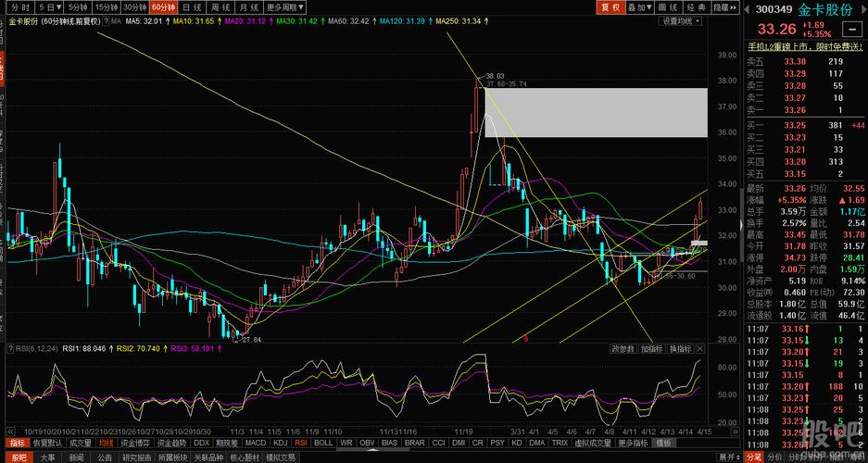The image size is (868, 463).
Task: Select 虚拟成交量 indicator
Action: click(x=594, y=443)
